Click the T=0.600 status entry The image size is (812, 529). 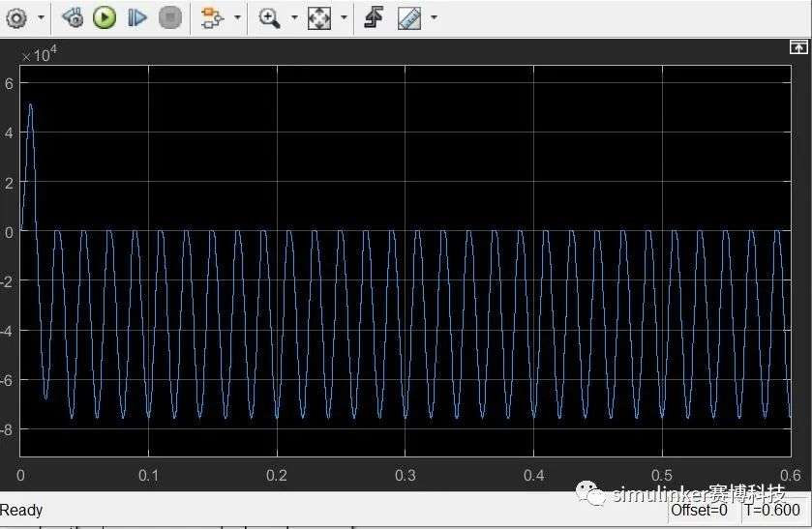tap(772, 511)
